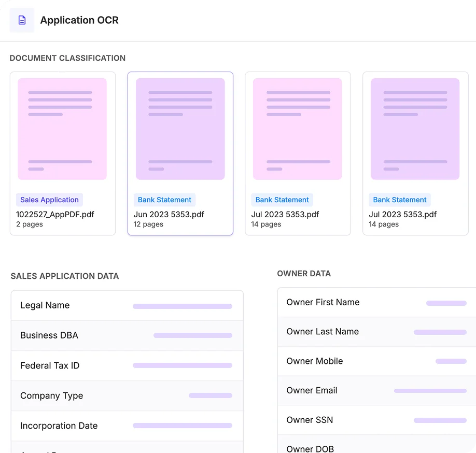Click the Application OCR document icon

point(21,20)
